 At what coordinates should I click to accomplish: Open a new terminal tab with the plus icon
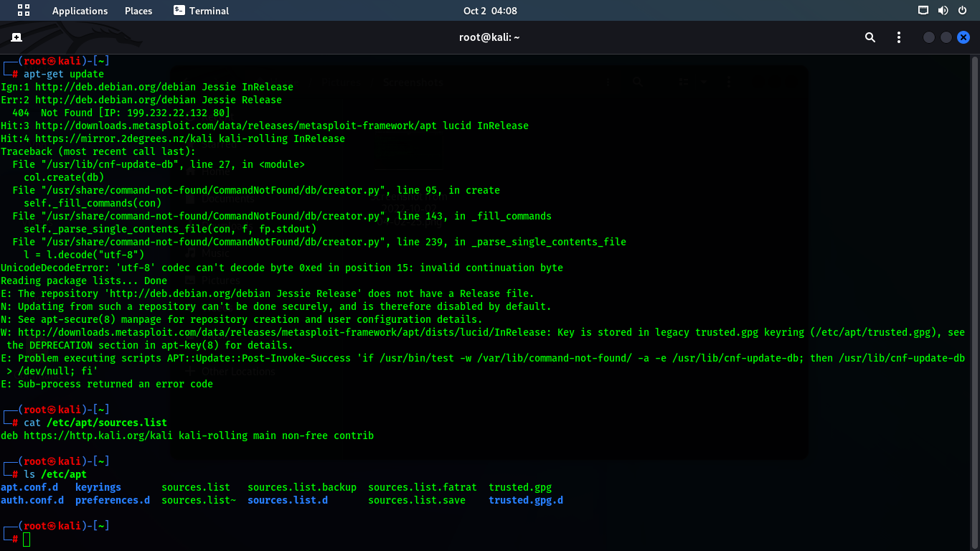point(17,37)
